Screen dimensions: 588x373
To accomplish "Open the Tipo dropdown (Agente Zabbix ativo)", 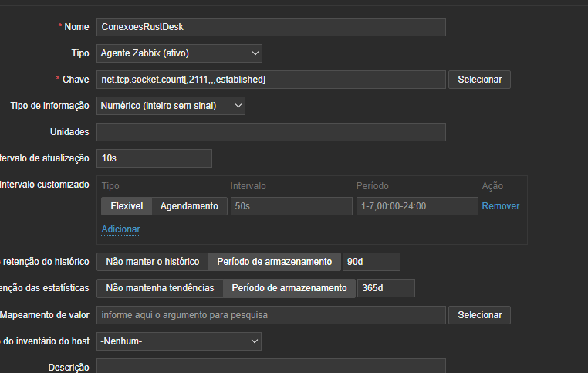I will [179, 53].
